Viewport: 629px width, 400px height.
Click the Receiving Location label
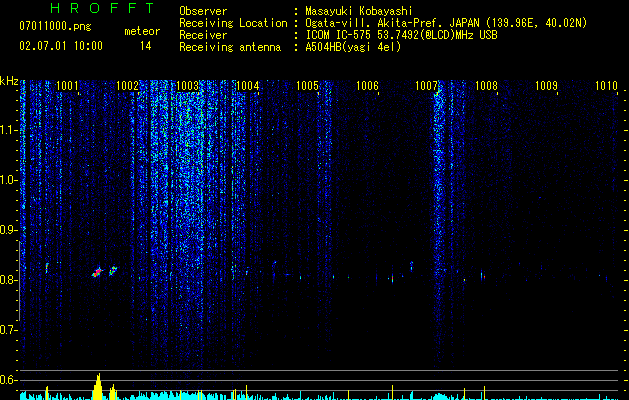[233, 23]
